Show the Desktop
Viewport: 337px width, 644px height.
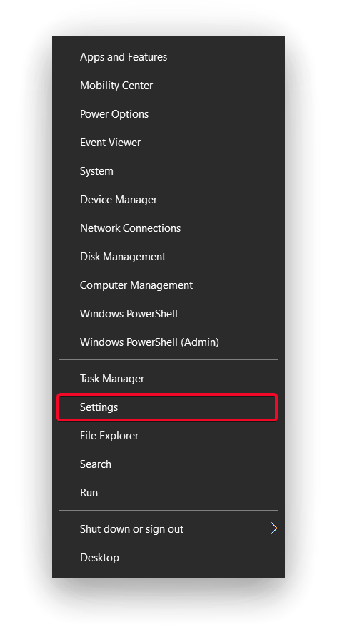point(168,557)
